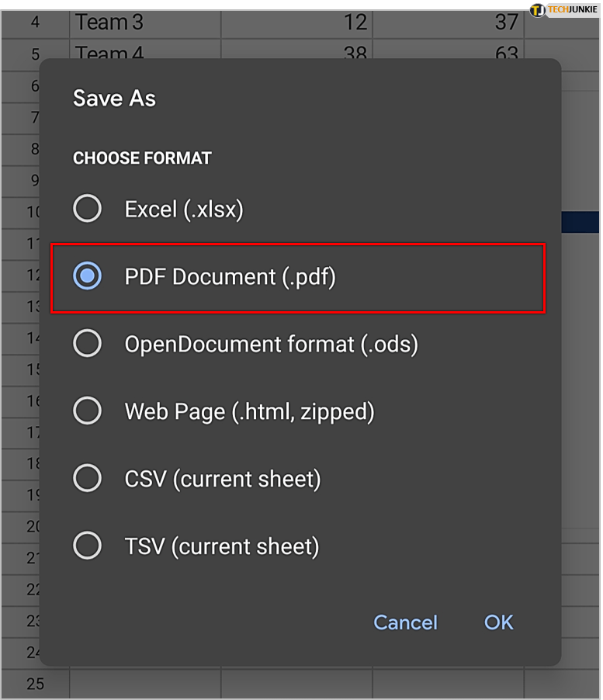The height and width of the screenshot is (700, 603).
Task: Select row header 4
Action: 35,23
